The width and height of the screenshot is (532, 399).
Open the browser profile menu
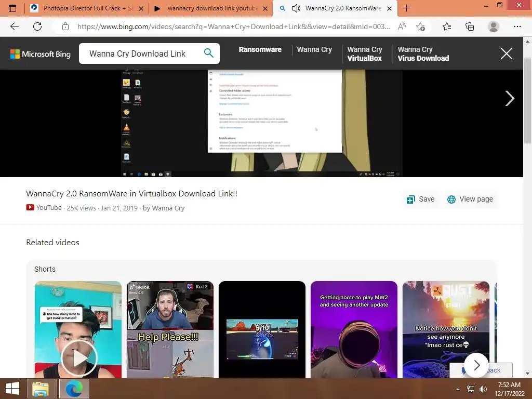494,26
